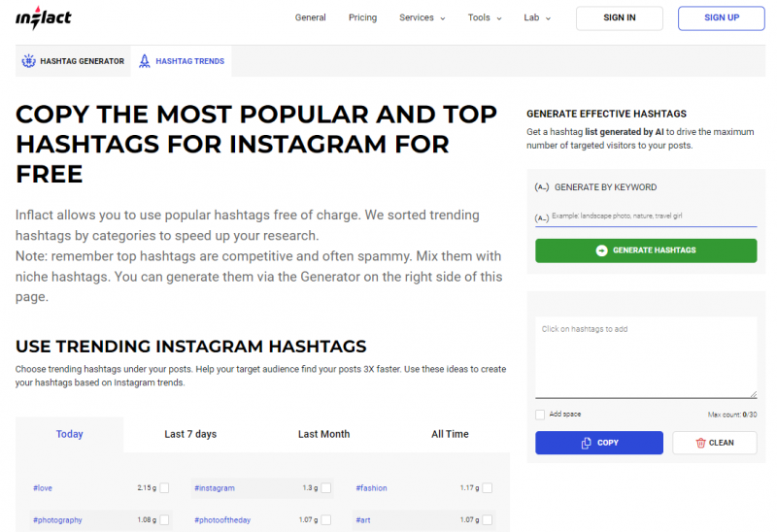Open the Pricing menu item
Viewport: 777px width, 532px height.
tap(362, 17)
